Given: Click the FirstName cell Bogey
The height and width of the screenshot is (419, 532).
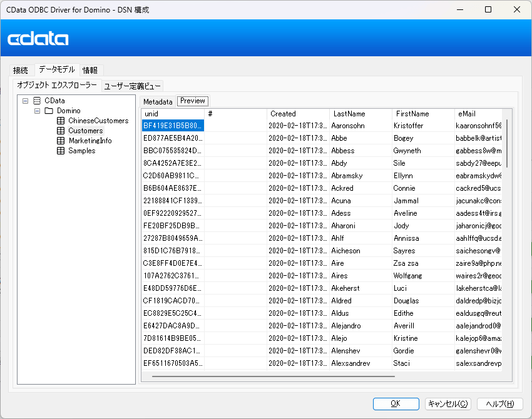Looking at the screenshot, I should 423,138.
